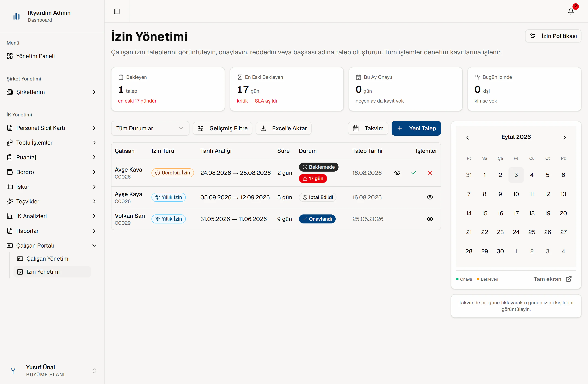Go to previous calendar month
The width and height of the screenshot is (588, 384).
pos(467,137)
